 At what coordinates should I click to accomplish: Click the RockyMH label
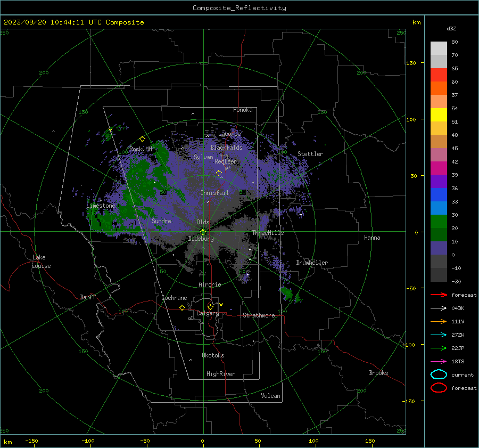pos(141,149)
